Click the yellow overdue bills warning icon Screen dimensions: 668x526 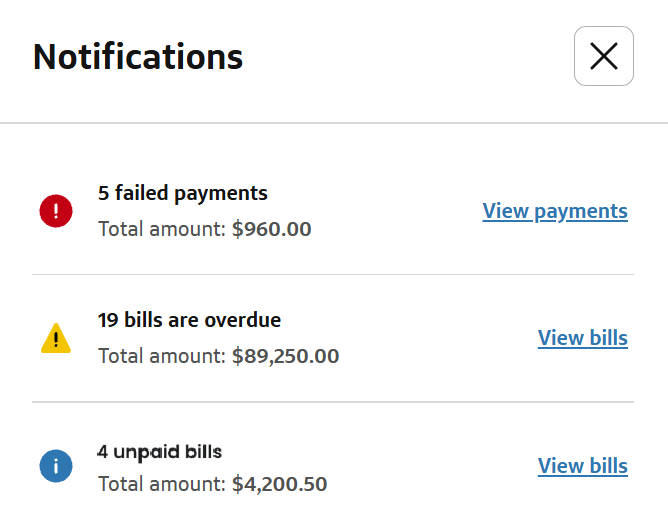click(x=56, y=339)
